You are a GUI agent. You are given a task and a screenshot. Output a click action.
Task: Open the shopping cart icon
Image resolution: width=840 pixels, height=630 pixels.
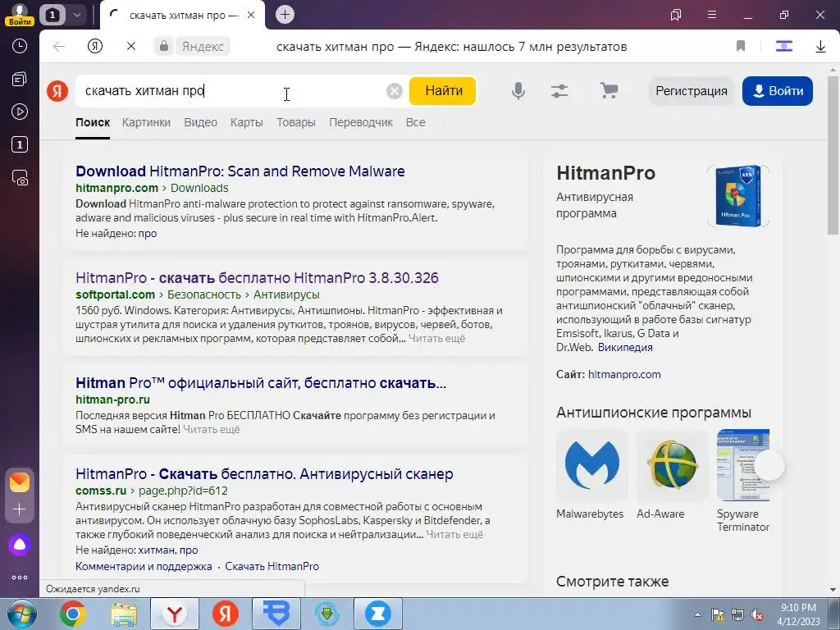609,90
